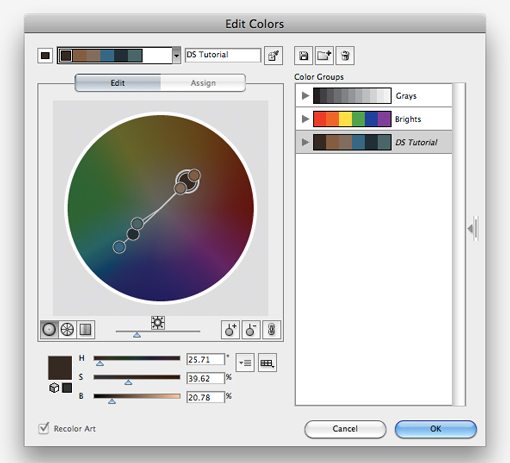510x463 pixels.
Task: Expand the Brights color group
Action: point(305,119)
